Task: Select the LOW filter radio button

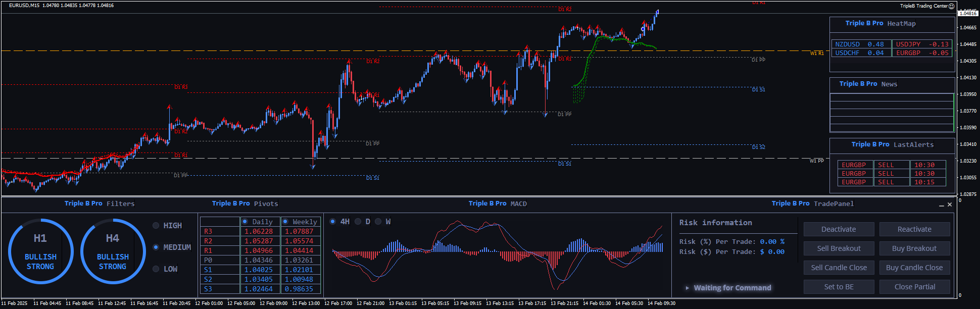Action: (156, 269)
